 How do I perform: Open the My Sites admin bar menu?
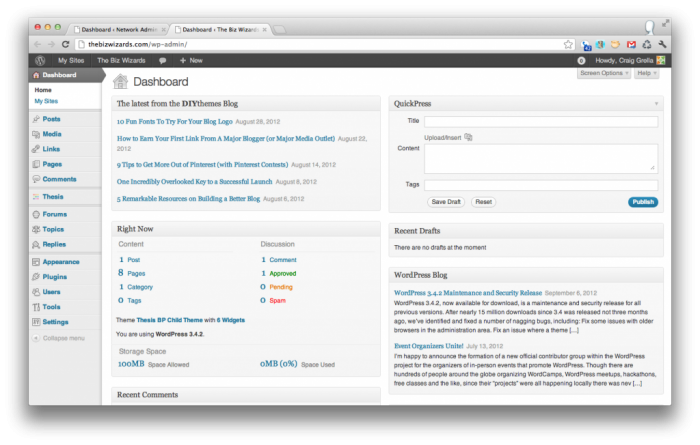(71, 60)
